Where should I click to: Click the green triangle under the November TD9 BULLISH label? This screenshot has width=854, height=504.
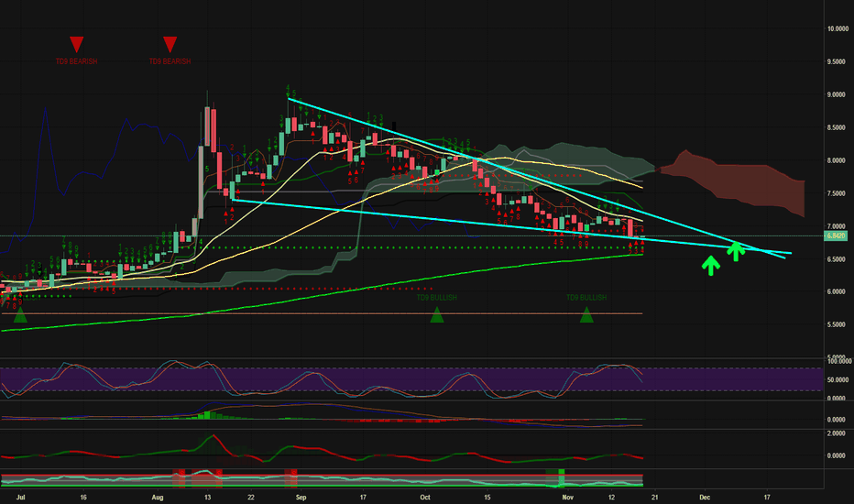(x=586, y=314)
